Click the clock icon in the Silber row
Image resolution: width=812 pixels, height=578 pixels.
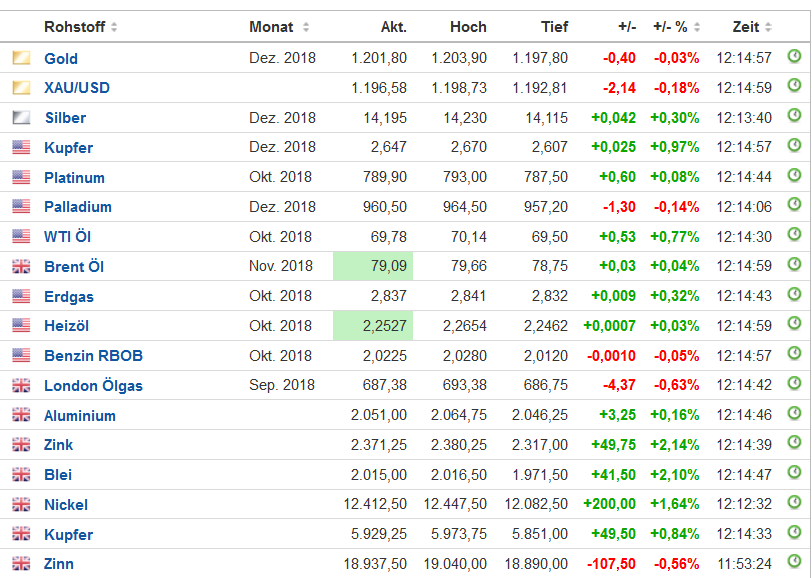tap(795, 116)
